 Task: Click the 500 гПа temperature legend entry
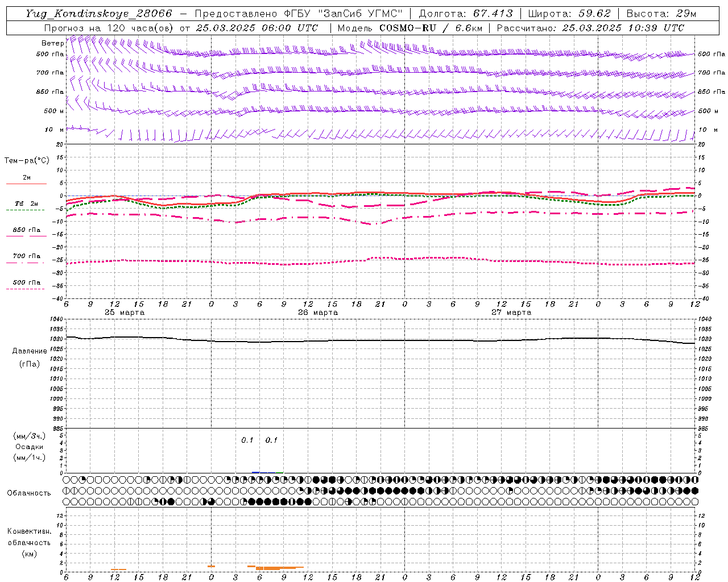point(27,282)
